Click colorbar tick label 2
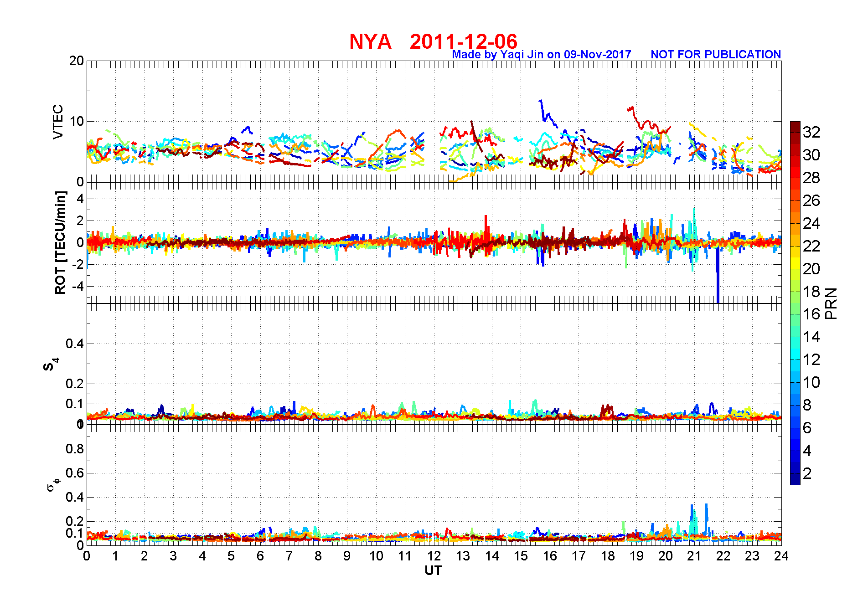868x606 pixels. coord(807,473)
